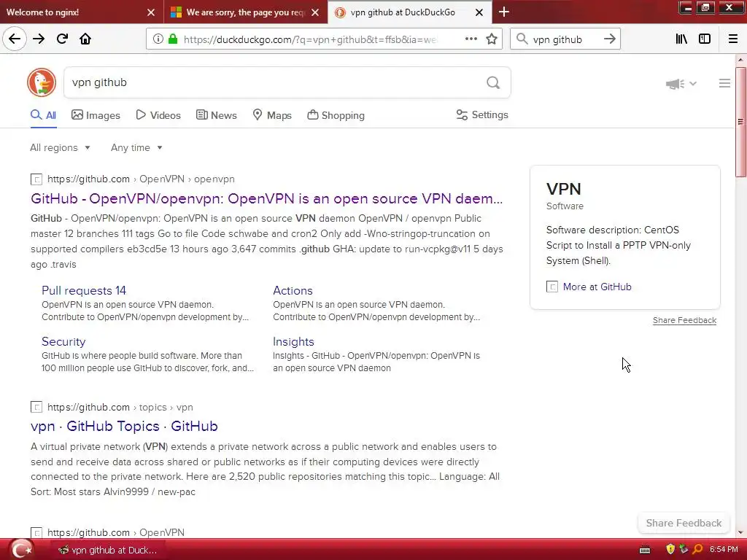Open the Firefox hamburger menu
Image resolution: width=747 pixels, height=560 pixels.
point(732,39)
